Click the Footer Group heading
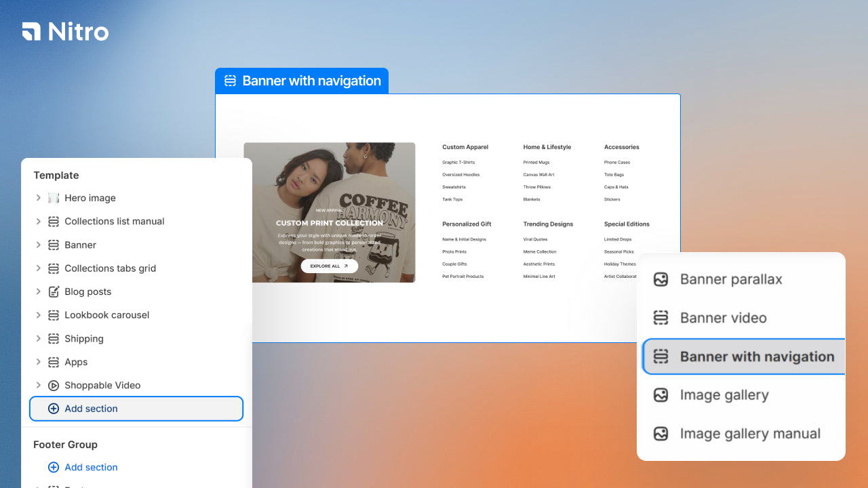This screenshot has width=868, height=488. point(66,445)
